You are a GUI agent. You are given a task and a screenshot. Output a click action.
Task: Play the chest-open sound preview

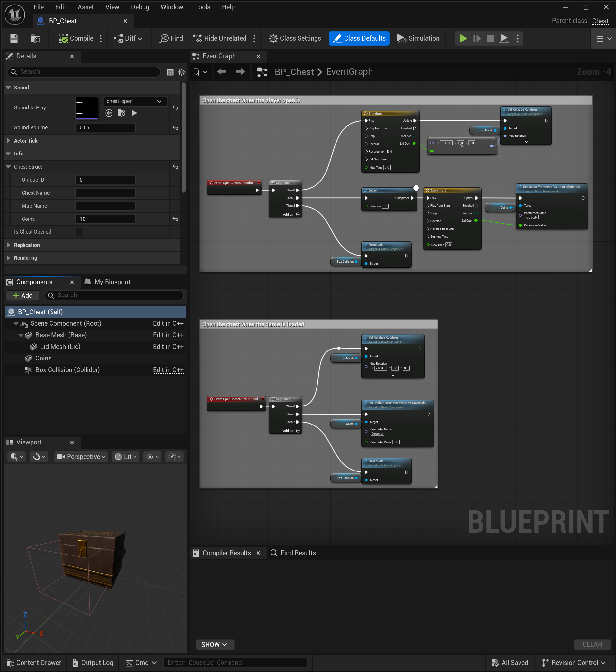click(x=134, y=113)
